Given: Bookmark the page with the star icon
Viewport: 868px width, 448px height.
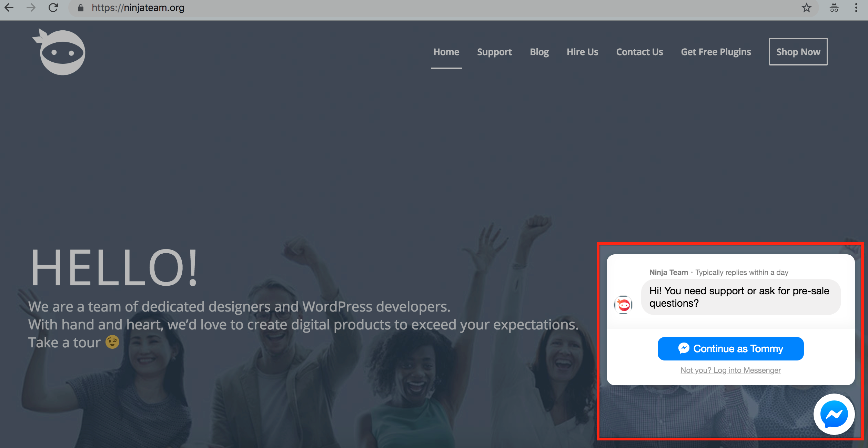Looking at the screenshot, I should click(x=807, y=8).
